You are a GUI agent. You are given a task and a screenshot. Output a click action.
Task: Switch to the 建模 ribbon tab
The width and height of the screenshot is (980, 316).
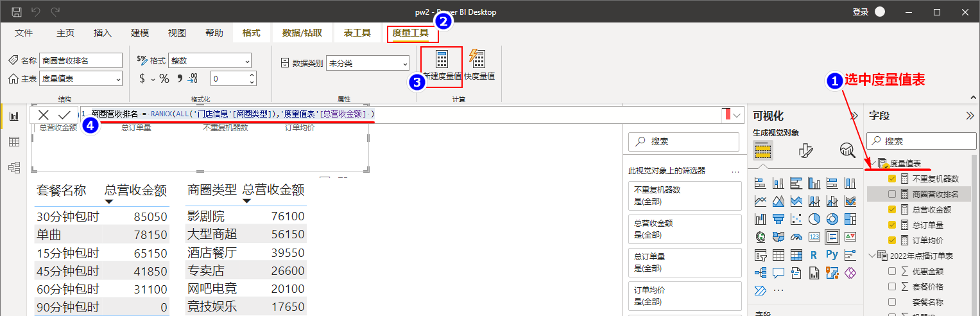click(140, 33)
